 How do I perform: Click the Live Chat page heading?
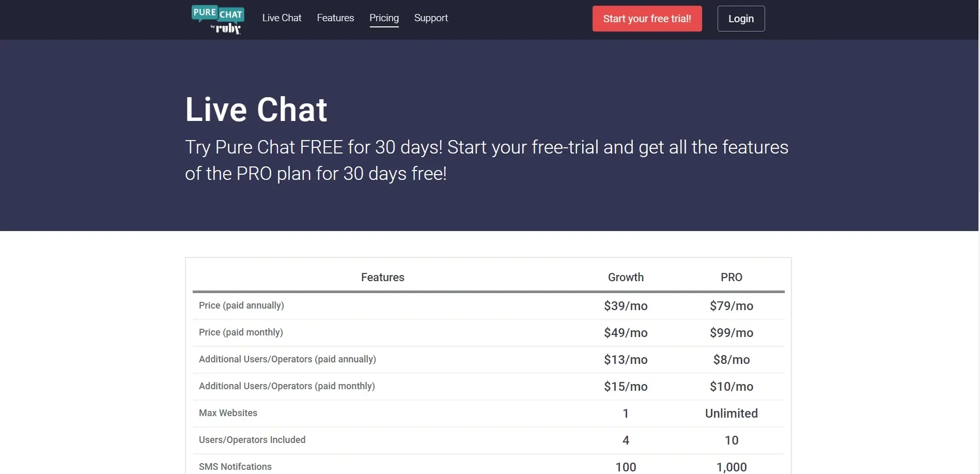(256, 110)
